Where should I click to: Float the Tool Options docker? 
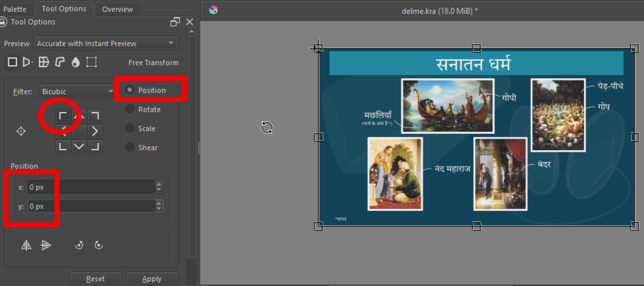(175, 22)
